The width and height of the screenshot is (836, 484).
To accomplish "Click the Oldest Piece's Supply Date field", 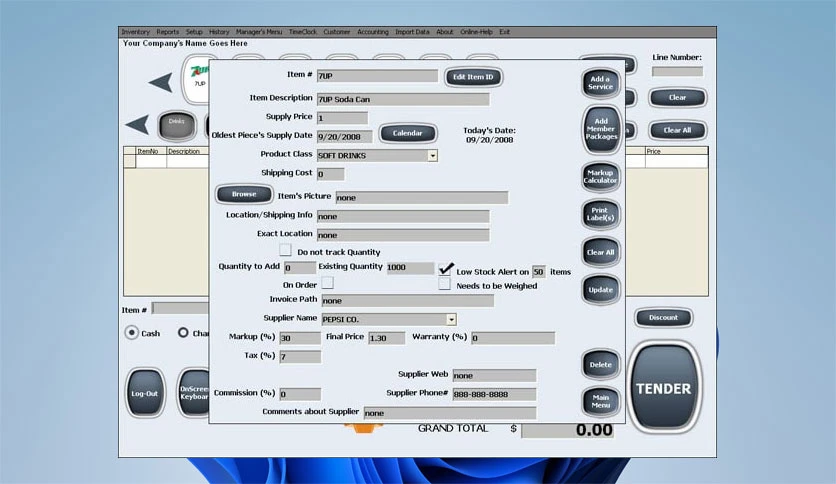I will pos(344,137).
